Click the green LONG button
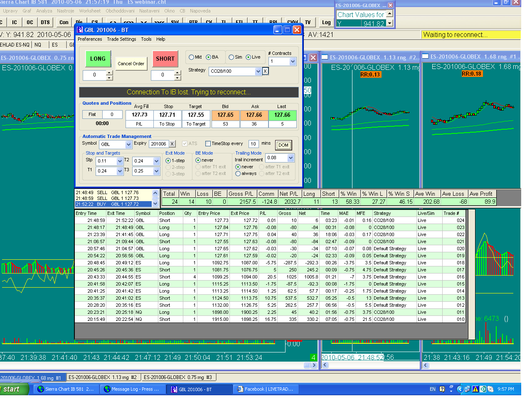532x399 pixels. (98, 59)
